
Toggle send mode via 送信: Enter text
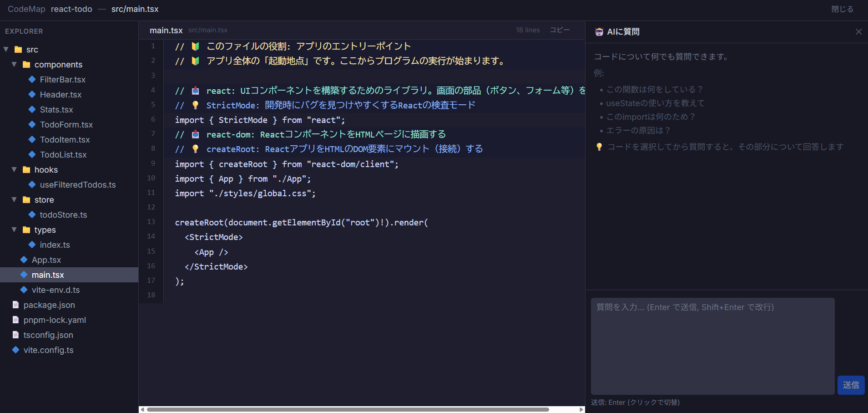point(635,402)
